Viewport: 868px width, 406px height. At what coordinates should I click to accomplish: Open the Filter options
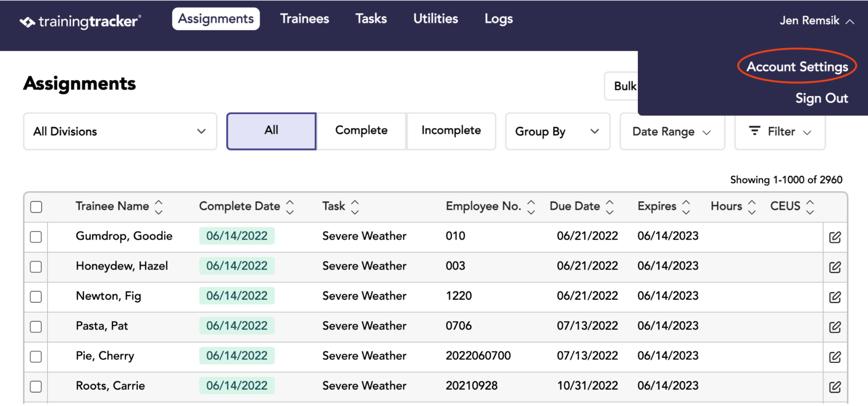point(780,131)
